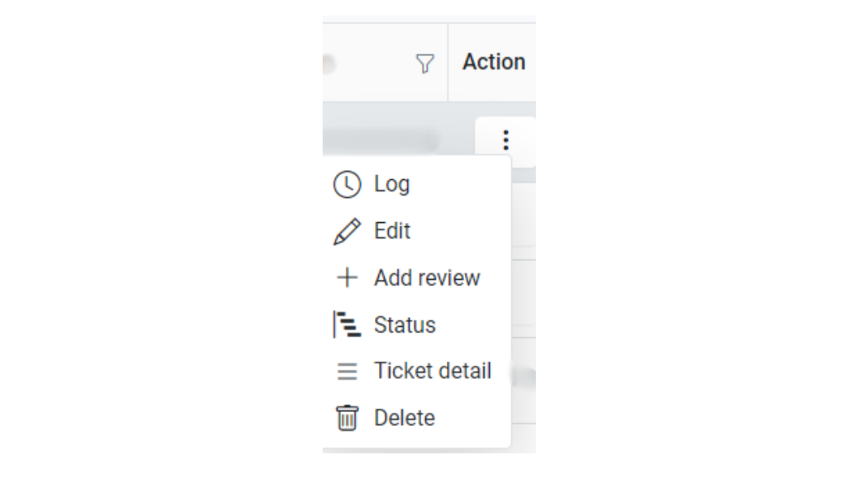Choose the Edit label in the menu

392,231
